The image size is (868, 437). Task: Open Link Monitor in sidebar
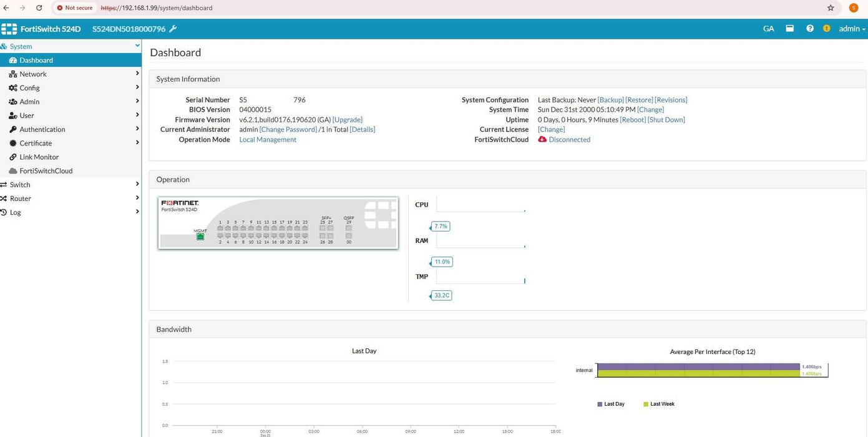pos(39,157)
